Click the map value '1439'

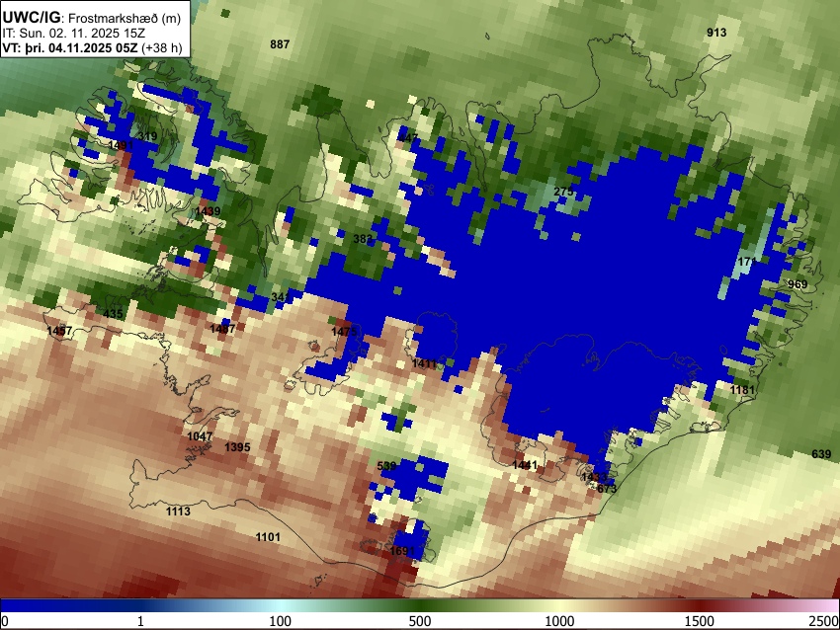pos(208,211)
